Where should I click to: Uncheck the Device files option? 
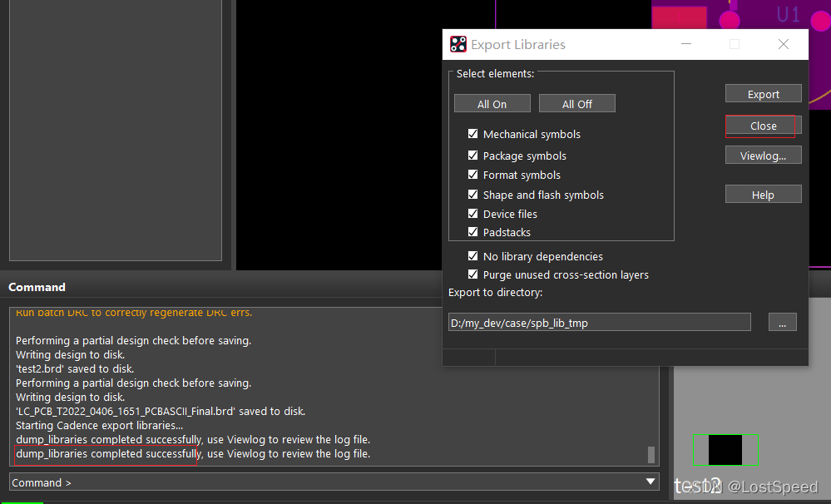(x=473, y=214)
